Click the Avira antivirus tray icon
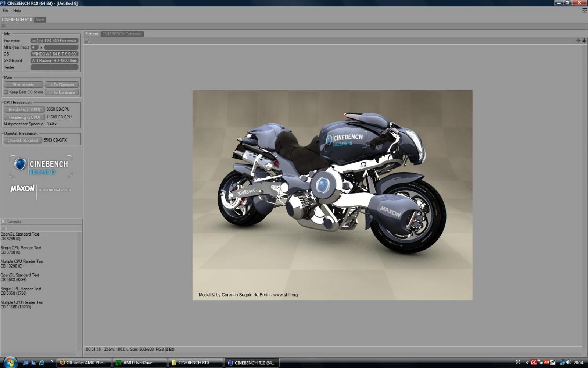This screenshot has width=588, height=368. (534, 362)
